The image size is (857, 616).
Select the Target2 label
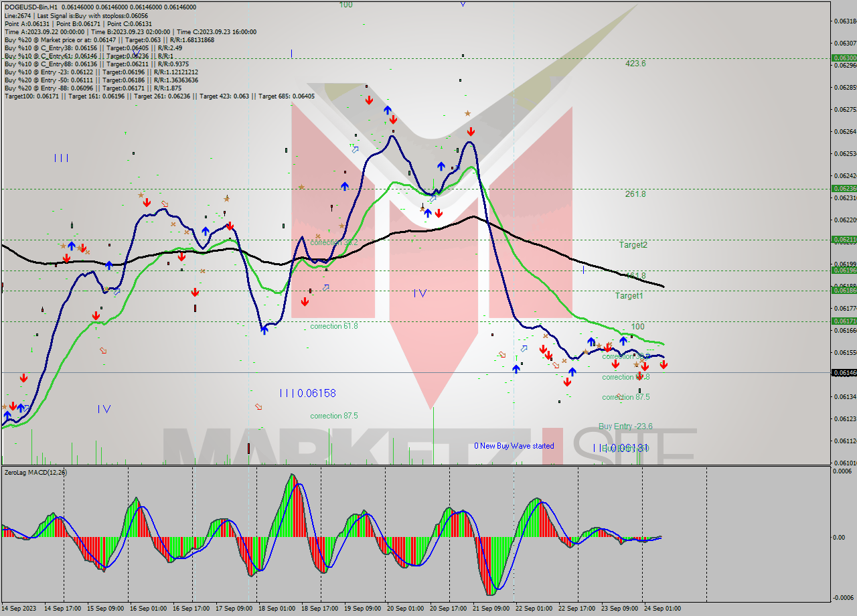click(x=633, y=245)
